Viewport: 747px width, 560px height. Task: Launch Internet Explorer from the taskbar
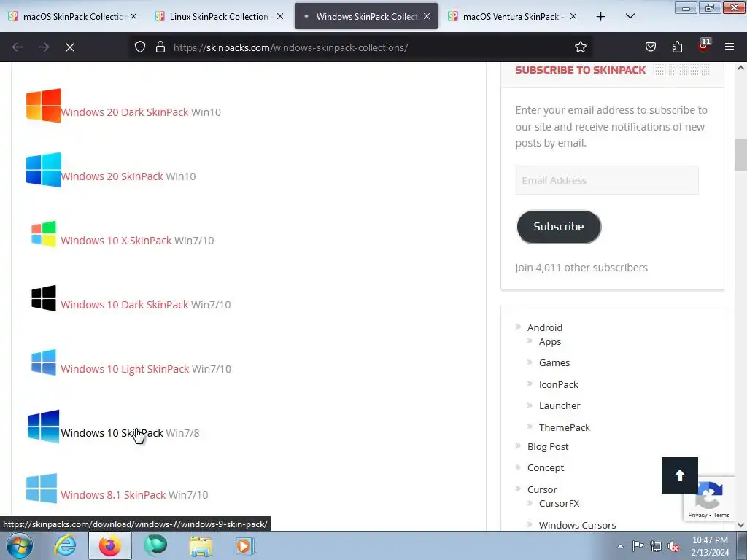tap(65, 545)
